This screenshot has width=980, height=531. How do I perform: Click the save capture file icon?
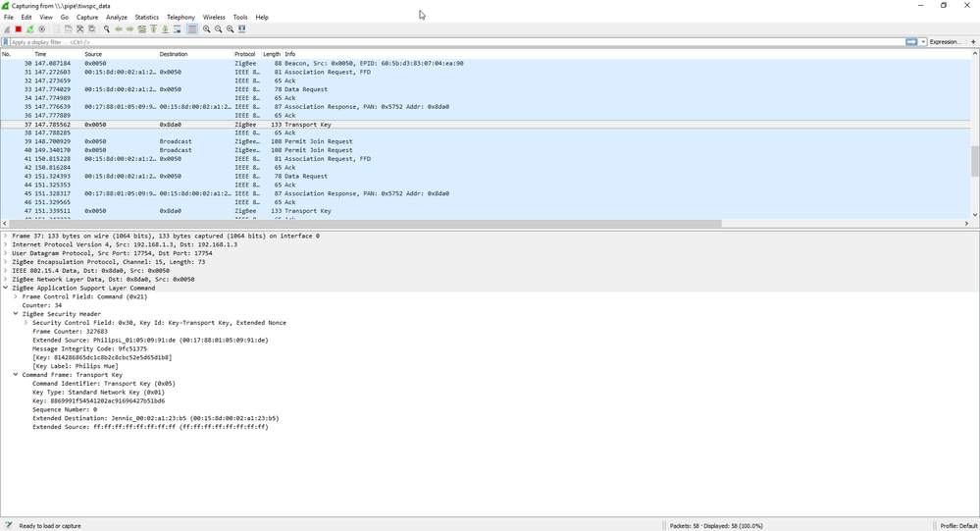click(68, 29)
